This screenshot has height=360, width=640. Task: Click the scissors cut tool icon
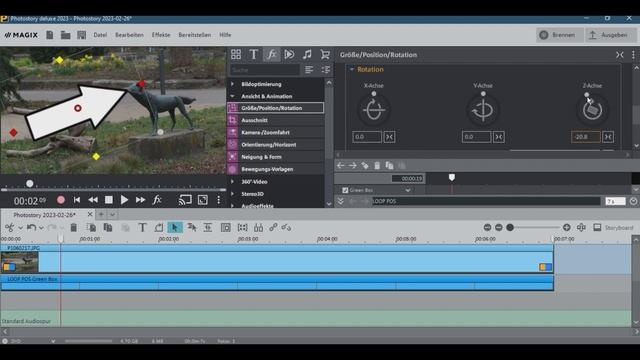click(x=9, y=227)
